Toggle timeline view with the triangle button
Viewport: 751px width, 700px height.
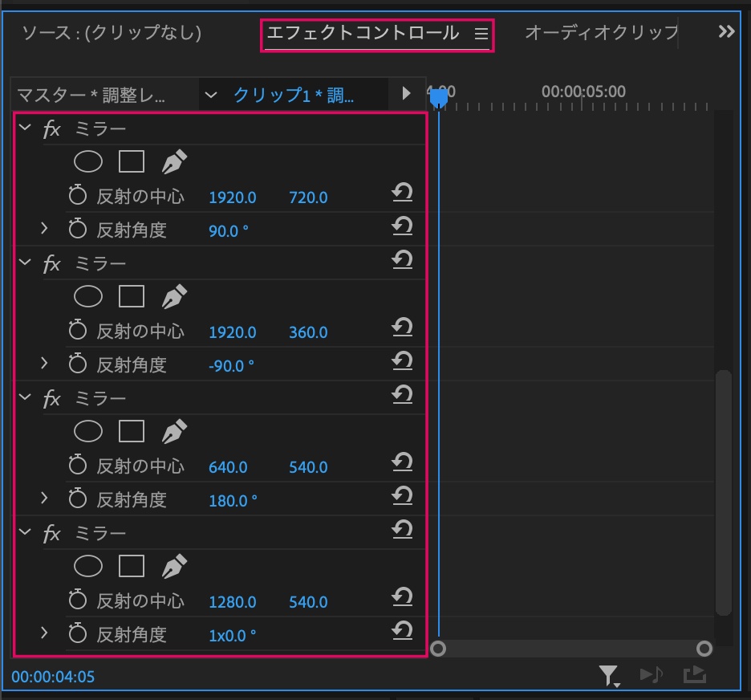(x=406, y=93)
